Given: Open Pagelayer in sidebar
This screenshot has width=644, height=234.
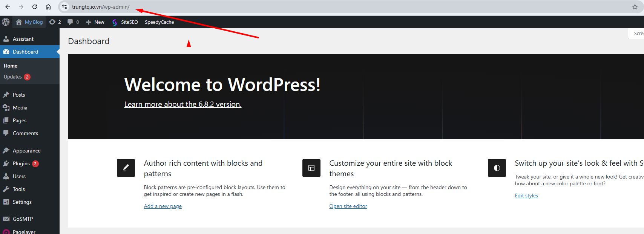Looking at the screenshot, I should coord(30,231).
